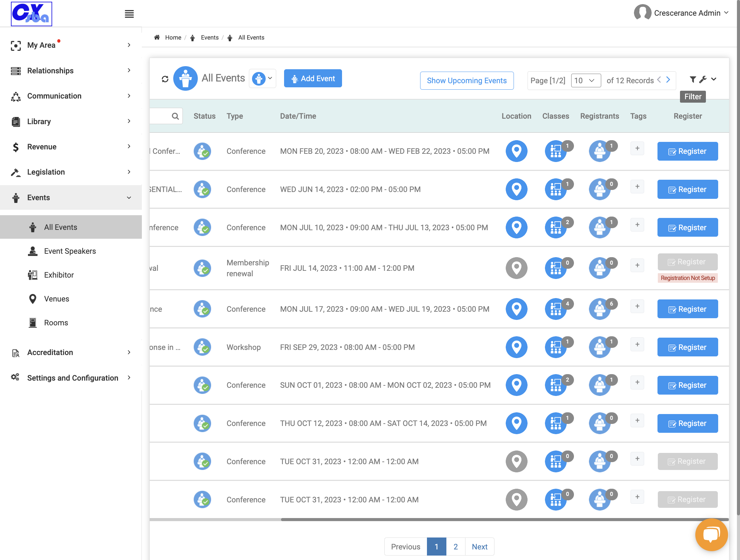Open classes icon for JUL 10, 2023 event
The width and height of the screenshot is (740, 560).
[x=556, y=227]
